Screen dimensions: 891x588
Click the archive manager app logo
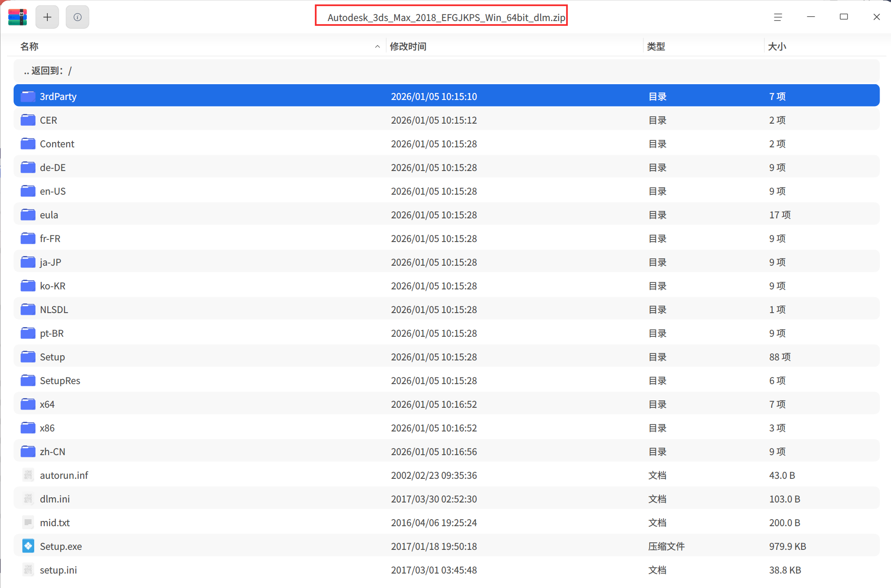(x=18, y=17)
